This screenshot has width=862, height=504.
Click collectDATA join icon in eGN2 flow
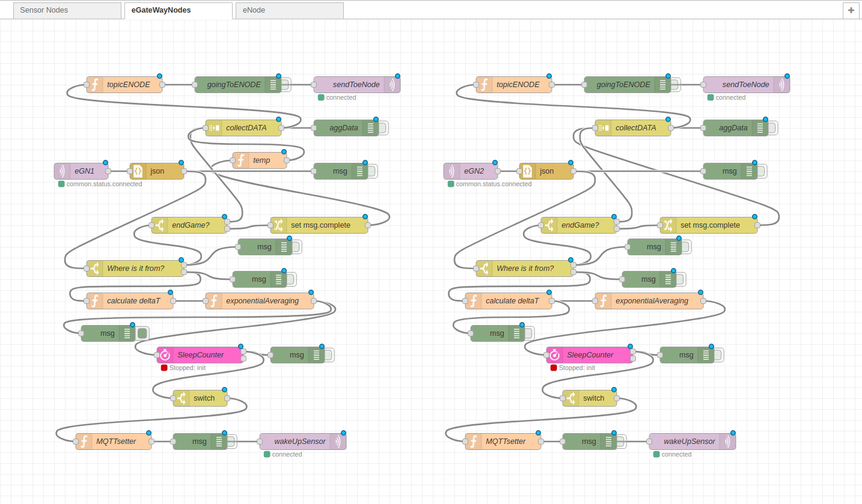tap(603, 128)
